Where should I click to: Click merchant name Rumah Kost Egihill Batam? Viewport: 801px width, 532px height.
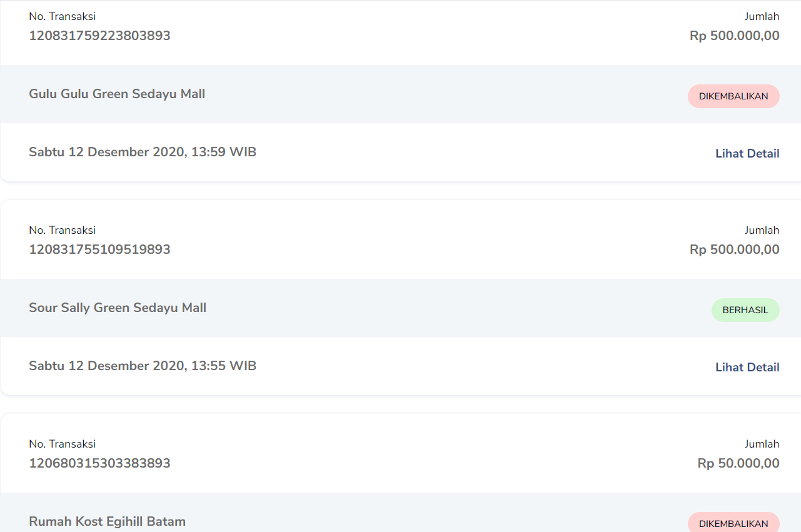click(x=107, y=521)
